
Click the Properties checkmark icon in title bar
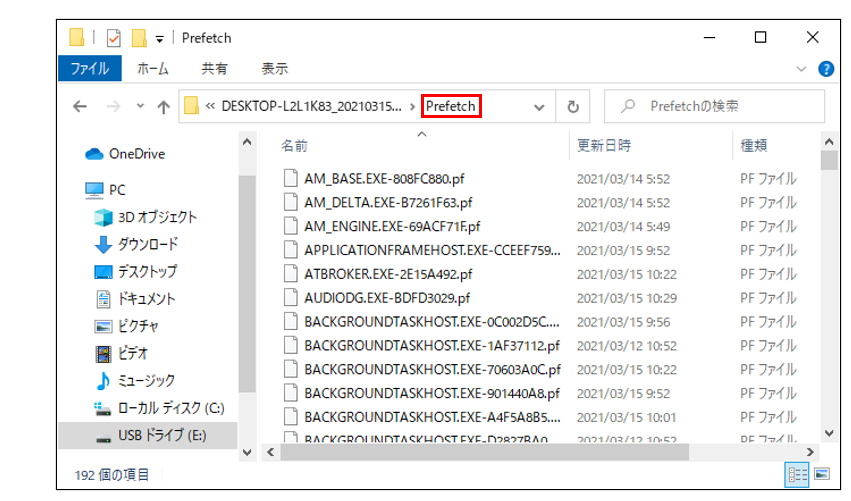[113, 38]
